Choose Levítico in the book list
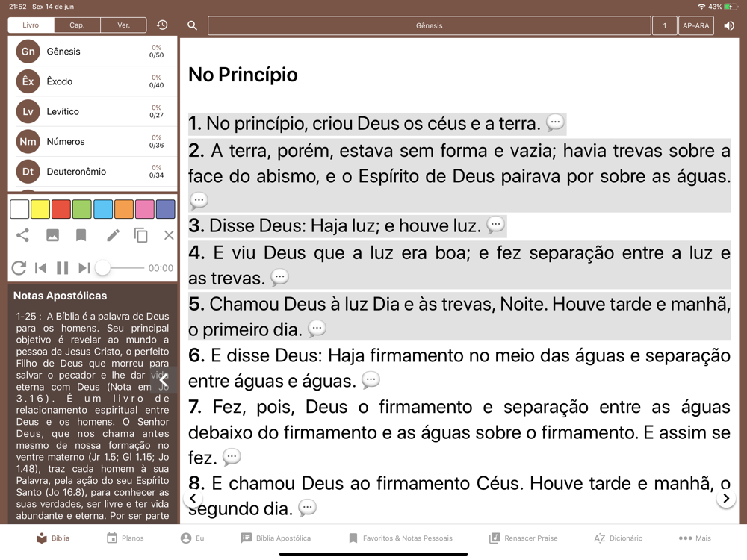Image resolution: width=747 pixels, height=560 pixels. coord(93,111)
